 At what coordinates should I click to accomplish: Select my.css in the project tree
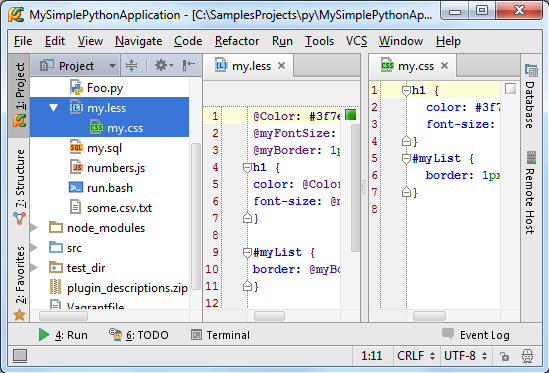(125, 128)
